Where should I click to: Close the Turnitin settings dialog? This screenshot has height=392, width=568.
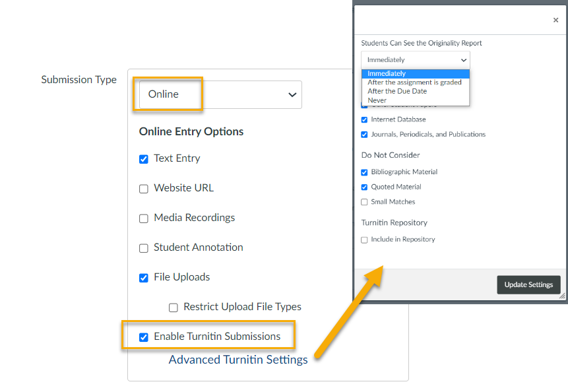click(555, 20)
